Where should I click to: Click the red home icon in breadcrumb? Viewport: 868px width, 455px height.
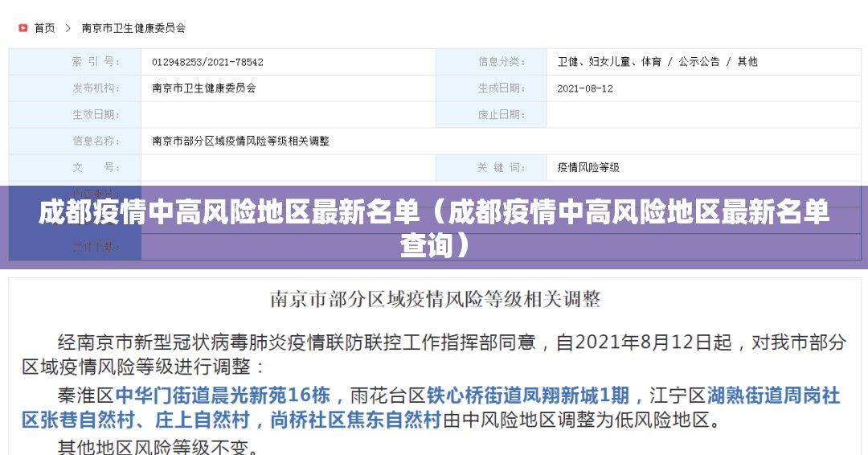pos(23,27)
